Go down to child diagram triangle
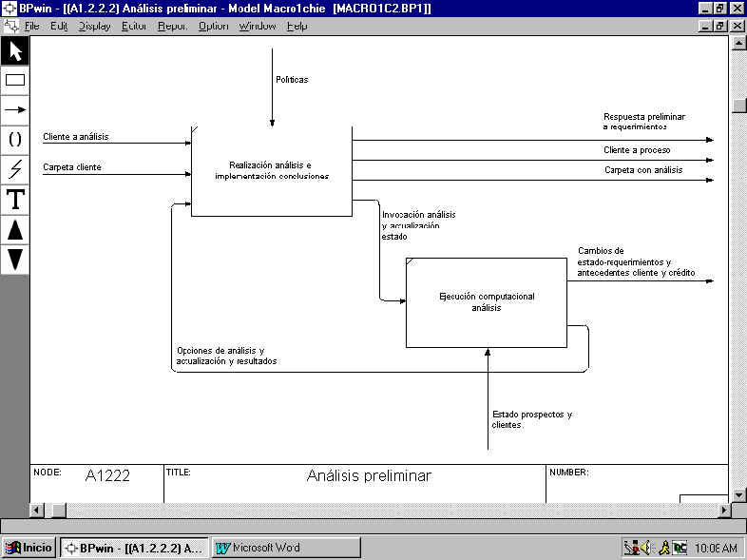 tap(15, 260)
